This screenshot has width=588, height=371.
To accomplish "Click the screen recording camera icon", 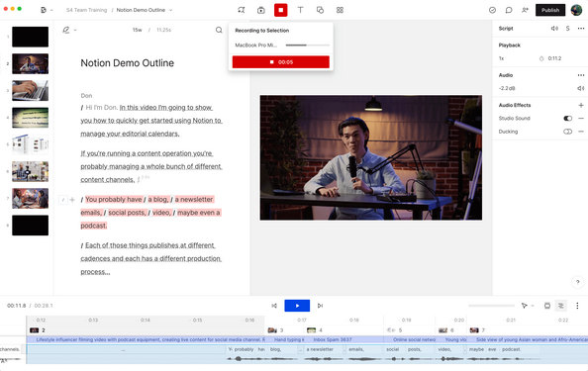I will click(x=261, y=10).
